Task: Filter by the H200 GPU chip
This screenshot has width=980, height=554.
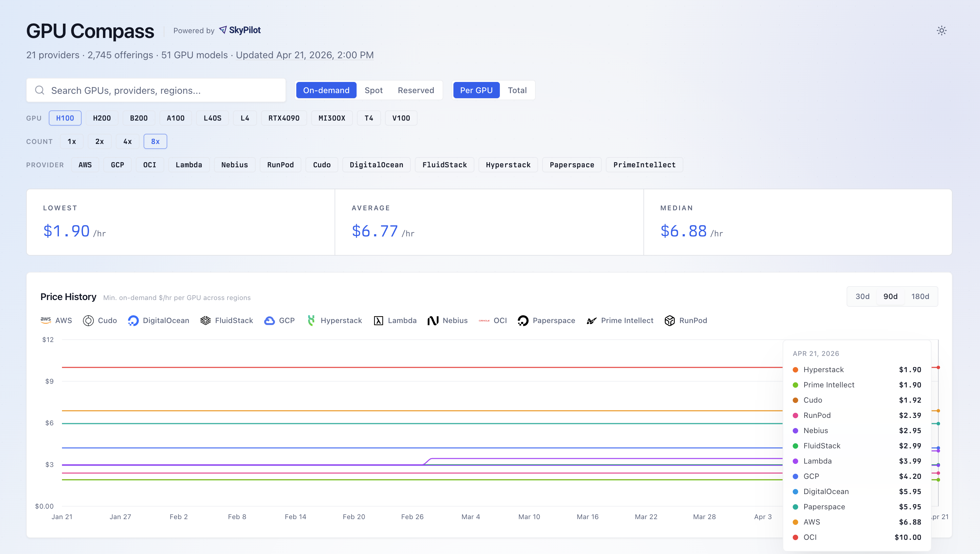Action: 102,118
